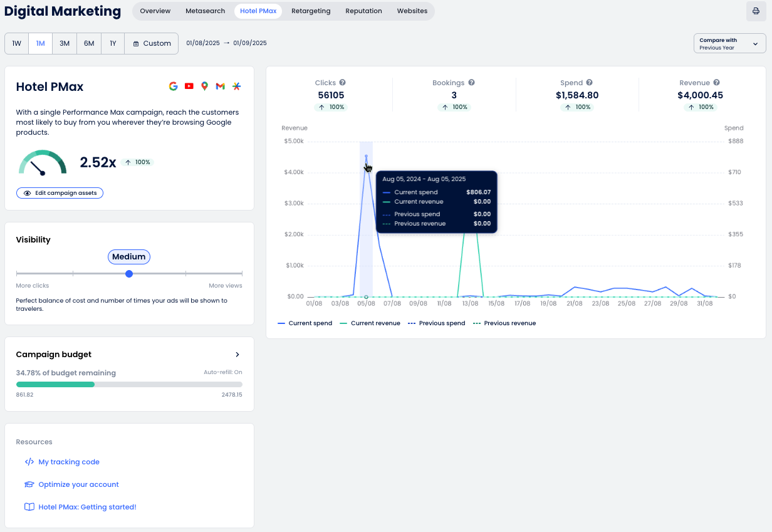Open the My tracking code link
Viewport: 772px width, 532px height.
[x=69, y=462]
